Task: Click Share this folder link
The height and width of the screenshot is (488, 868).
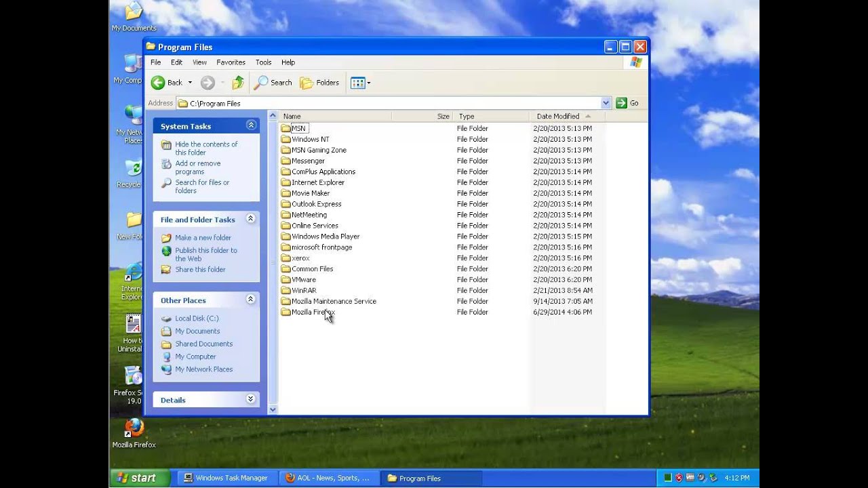Action: pyautogui.click(x=200, y=270)
